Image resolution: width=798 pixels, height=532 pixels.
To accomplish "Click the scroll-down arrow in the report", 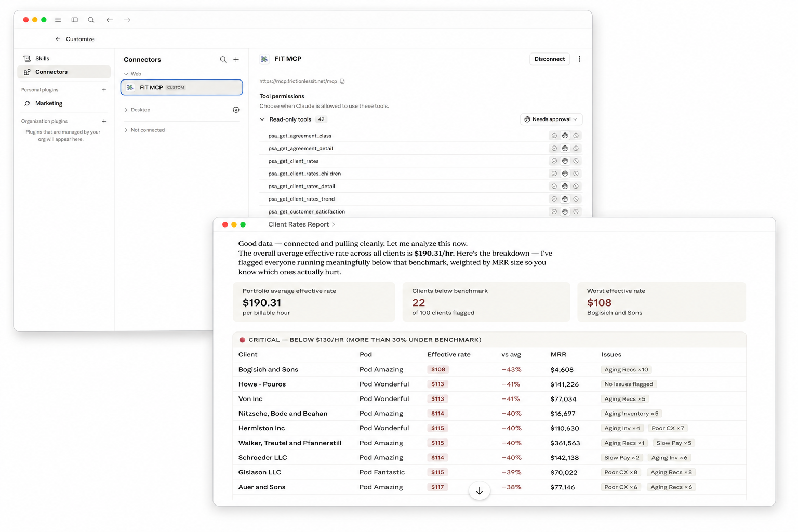I will [480, 490].
